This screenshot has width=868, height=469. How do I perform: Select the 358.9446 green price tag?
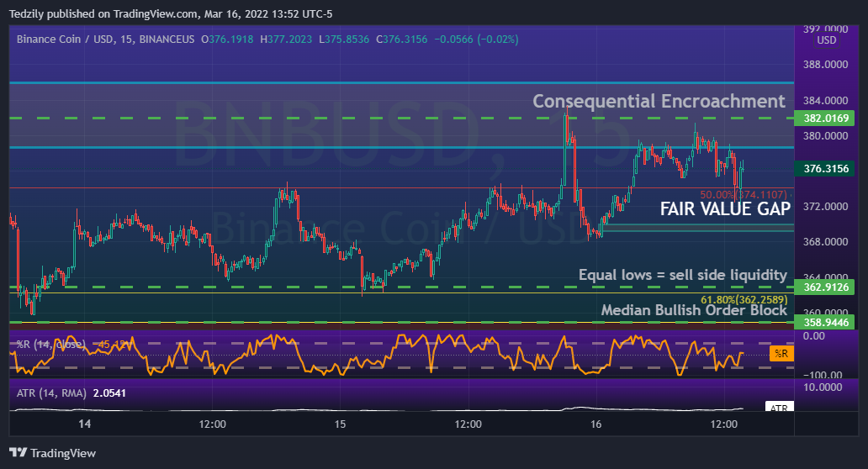click(x=824, y=323)
